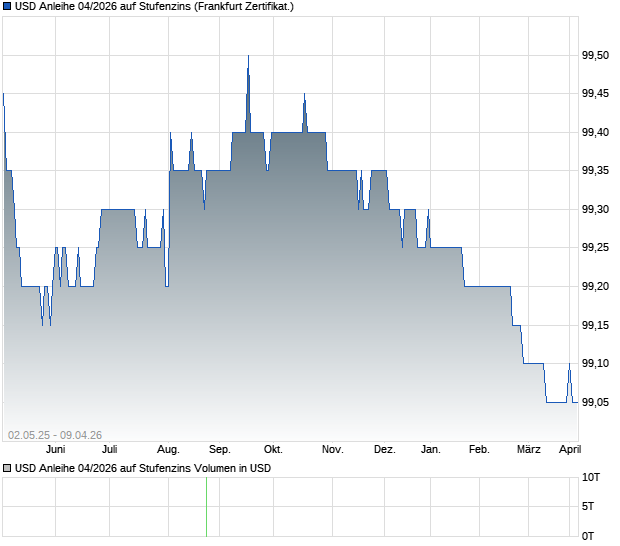The image size is (620, 546).
Task: Click the 10T volume axis label
Action: 591,478
